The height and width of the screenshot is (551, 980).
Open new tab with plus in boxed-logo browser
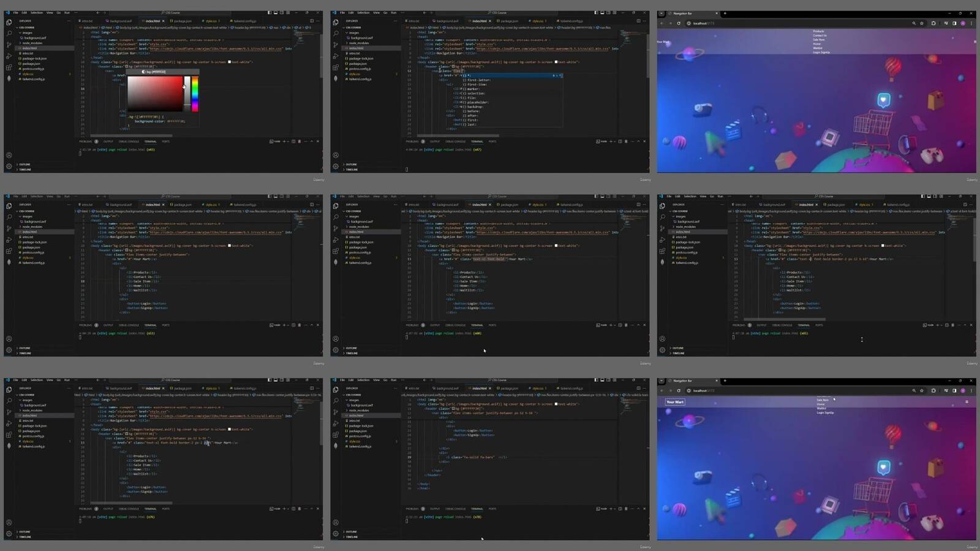coord(725,381)
